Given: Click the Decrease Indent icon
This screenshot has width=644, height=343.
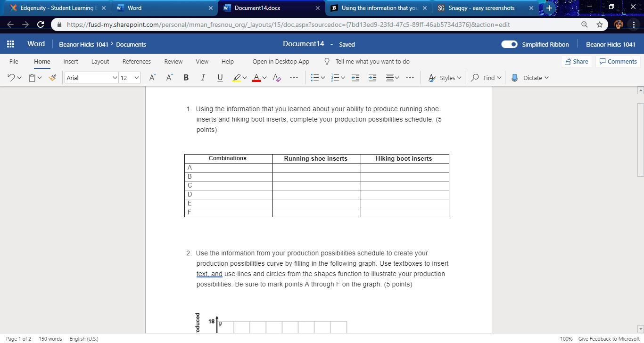Looking at the screenshot, I should click(x=355, y=78).
